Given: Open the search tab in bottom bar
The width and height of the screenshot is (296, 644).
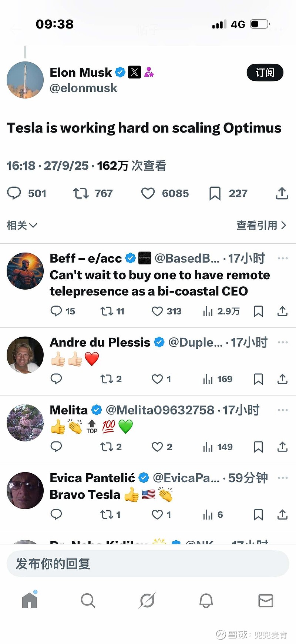Looking at the screenshot, I should [x=88, y=600].
